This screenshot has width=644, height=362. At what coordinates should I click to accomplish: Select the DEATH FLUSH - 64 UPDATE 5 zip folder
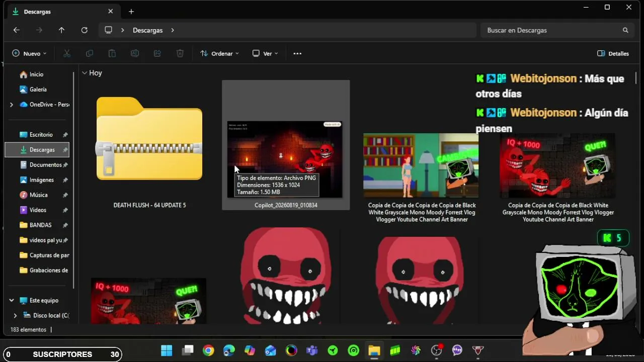149,146
